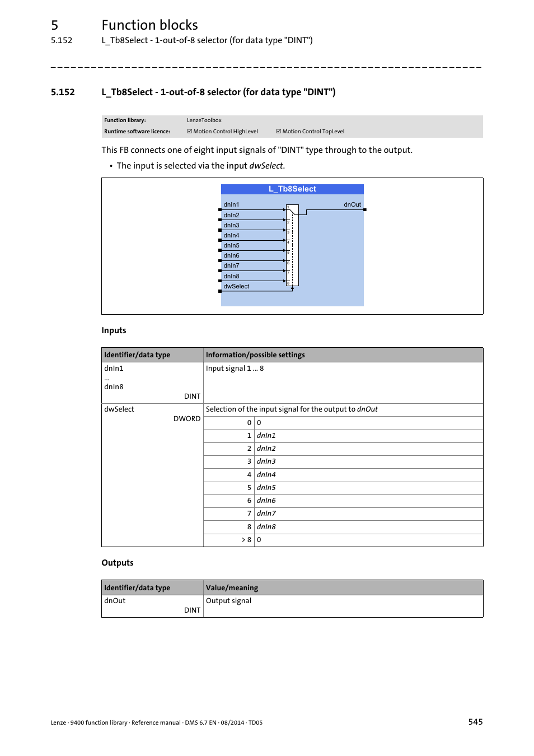This screenshot has width=534, height=756.
Task: Click the L_Tb8Select block title bar
Action: coord(292,189)
